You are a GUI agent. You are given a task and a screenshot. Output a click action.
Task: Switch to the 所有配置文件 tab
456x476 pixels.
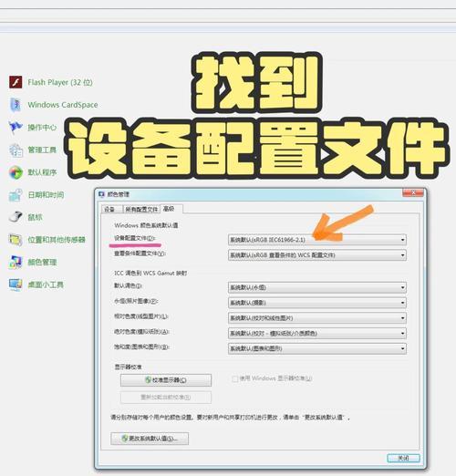[x=141, y=209]
